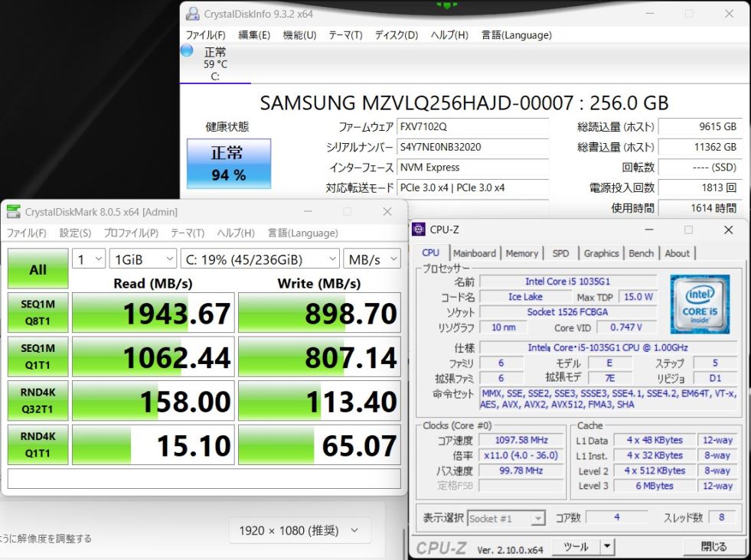The height and width of the screenshot is (560, 751).
Task: Click the interface value NVM Express
Action: (x=473, y=168)
